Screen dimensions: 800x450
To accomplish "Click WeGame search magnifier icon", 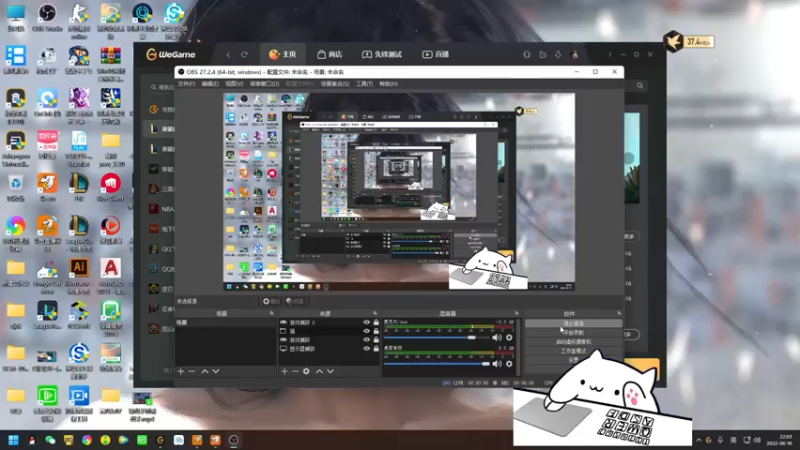I will 640,86.
